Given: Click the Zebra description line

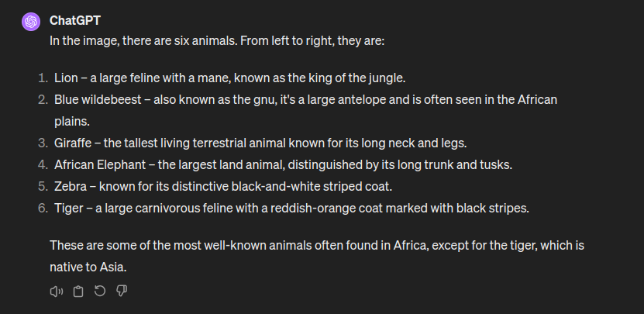Looking at the screenshot, I should tap(223, 187).
